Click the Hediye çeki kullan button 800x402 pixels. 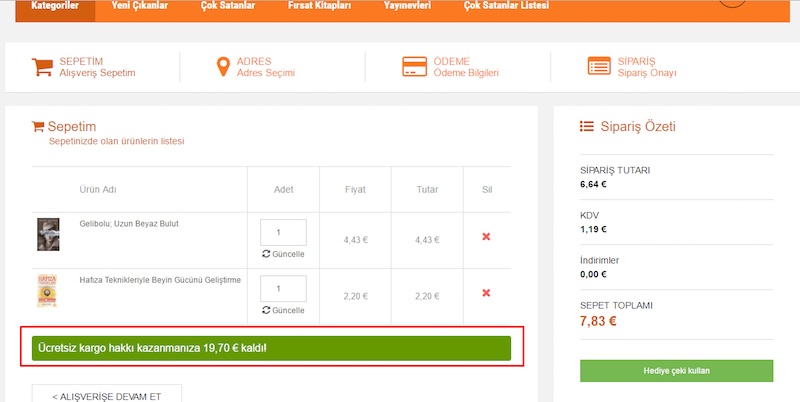tap(676, 370)
